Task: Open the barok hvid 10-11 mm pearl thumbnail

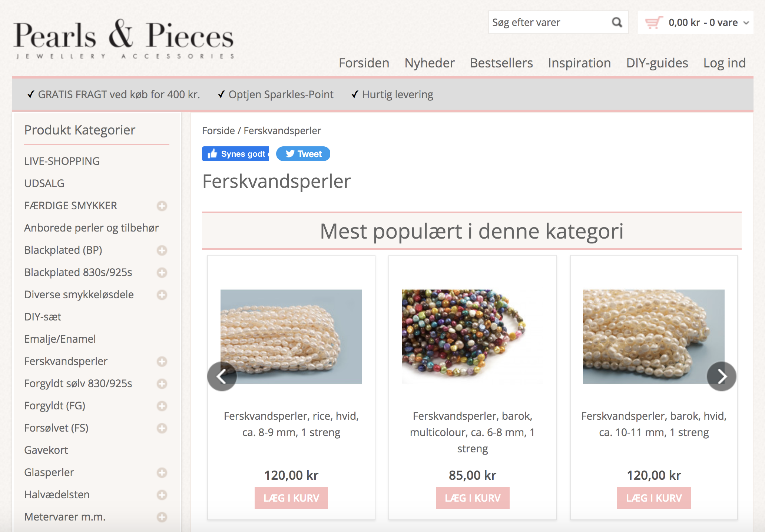Action: (x=653, y=336)
